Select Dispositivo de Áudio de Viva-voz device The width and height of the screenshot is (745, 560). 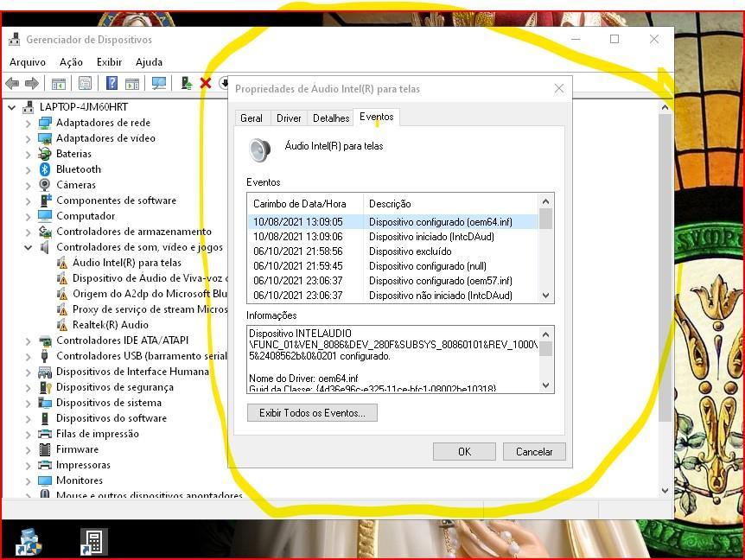150,278
